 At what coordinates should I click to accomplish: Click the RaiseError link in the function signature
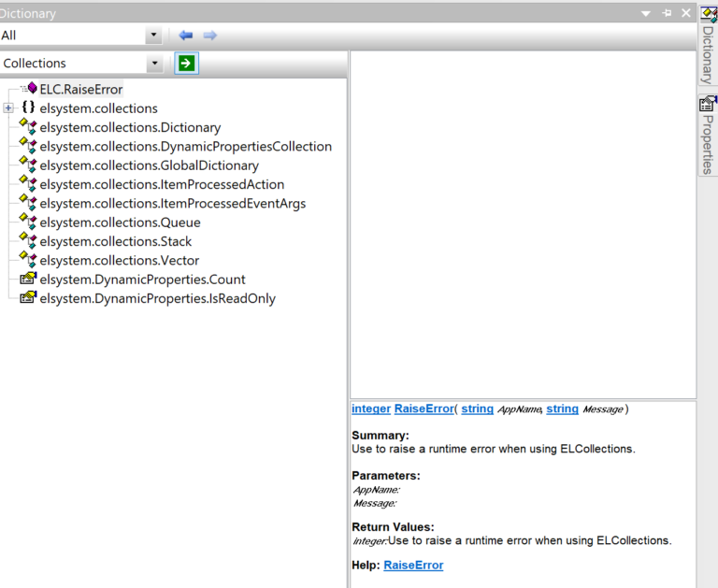point(424,409)
